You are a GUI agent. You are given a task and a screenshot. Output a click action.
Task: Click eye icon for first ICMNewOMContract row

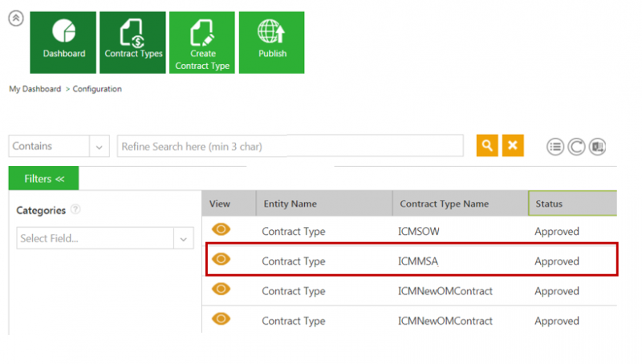(x=221, y=289)
